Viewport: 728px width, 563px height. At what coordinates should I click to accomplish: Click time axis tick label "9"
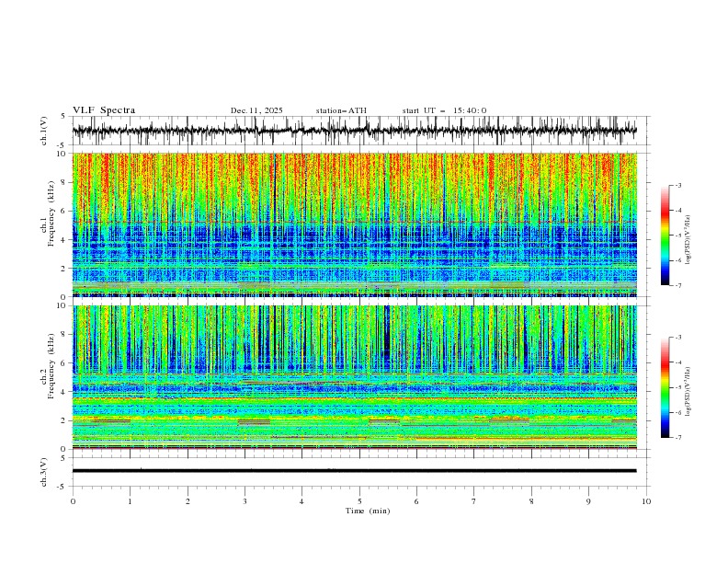coord(588,501)
